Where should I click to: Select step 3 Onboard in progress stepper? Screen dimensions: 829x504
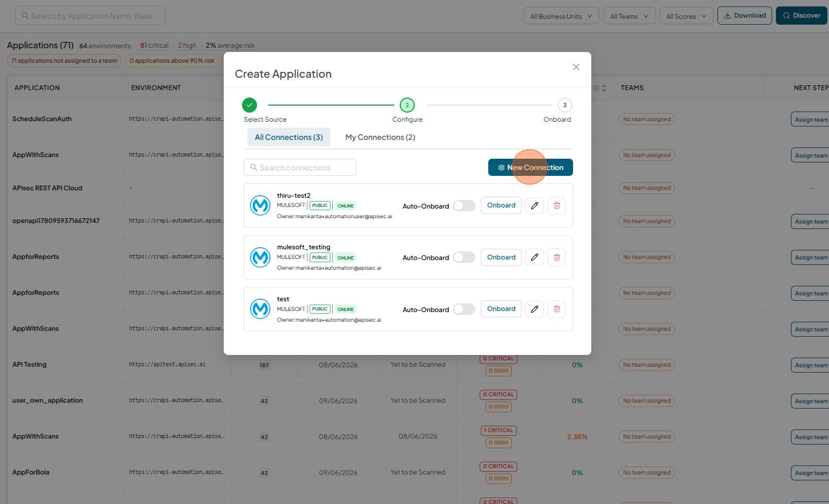point(564,105)
